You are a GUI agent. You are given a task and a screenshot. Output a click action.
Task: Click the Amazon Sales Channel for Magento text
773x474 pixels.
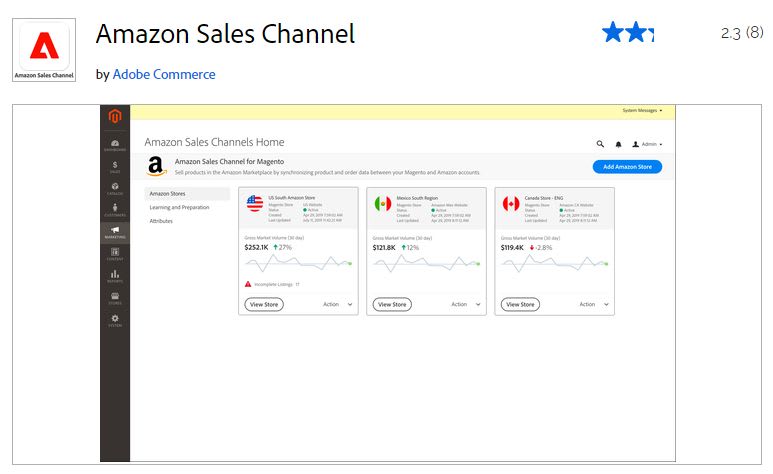tap(229, 161)
